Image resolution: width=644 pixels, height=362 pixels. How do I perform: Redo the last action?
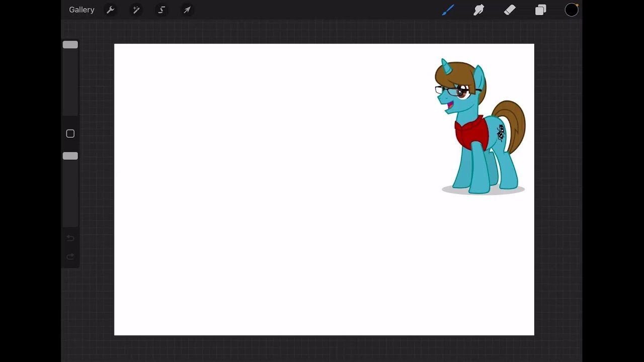tap(70, 257)
